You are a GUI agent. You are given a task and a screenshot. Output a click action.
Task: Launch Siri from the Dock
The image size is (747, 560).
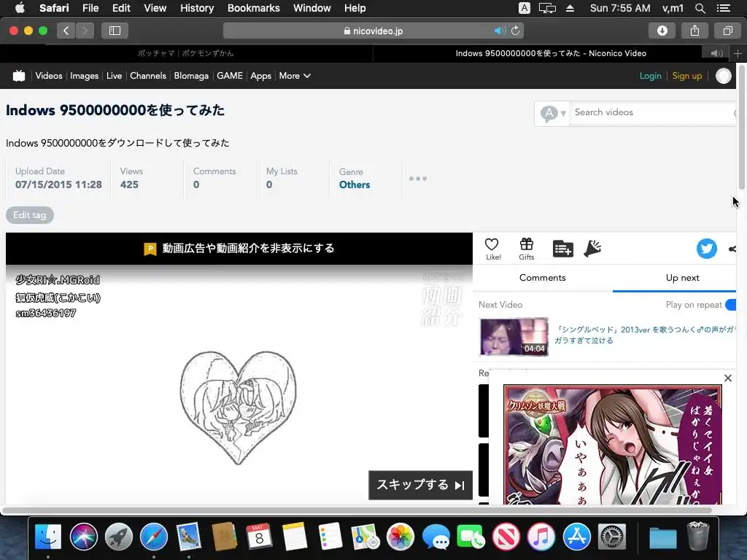(83, 537)
